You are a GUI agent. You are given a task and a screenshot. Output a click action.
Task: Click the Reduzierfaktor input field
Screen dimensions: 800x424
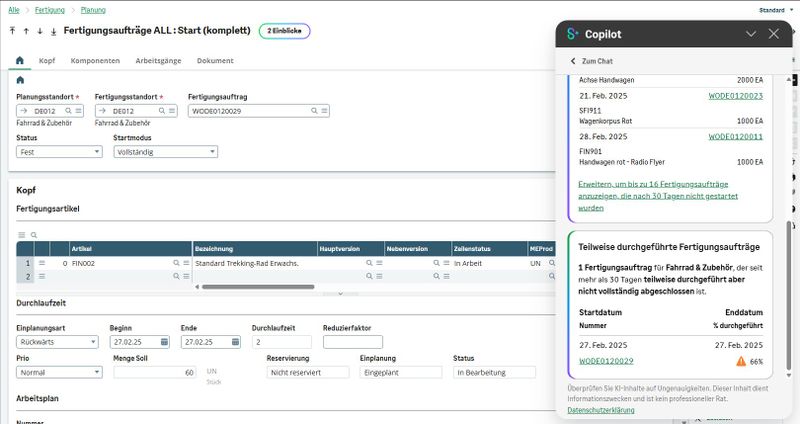point(352,341)
